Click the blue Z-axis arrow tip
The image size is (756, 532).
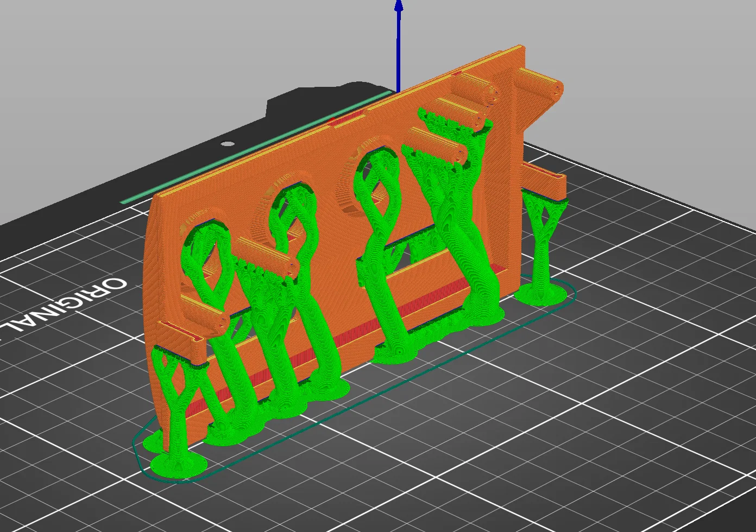point(399,5)
